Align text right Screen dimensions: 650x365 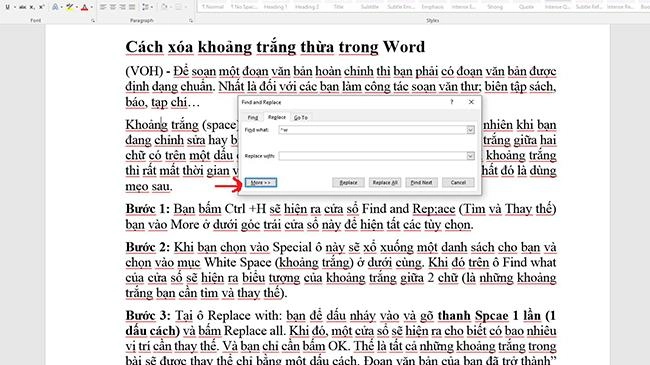[123, 7]
